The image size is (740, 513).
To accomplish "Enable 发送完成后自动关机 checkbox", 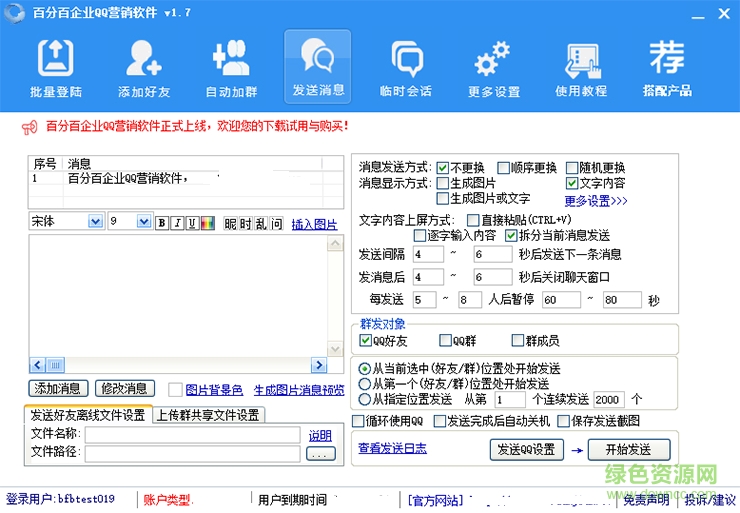I will coord(439,422).
